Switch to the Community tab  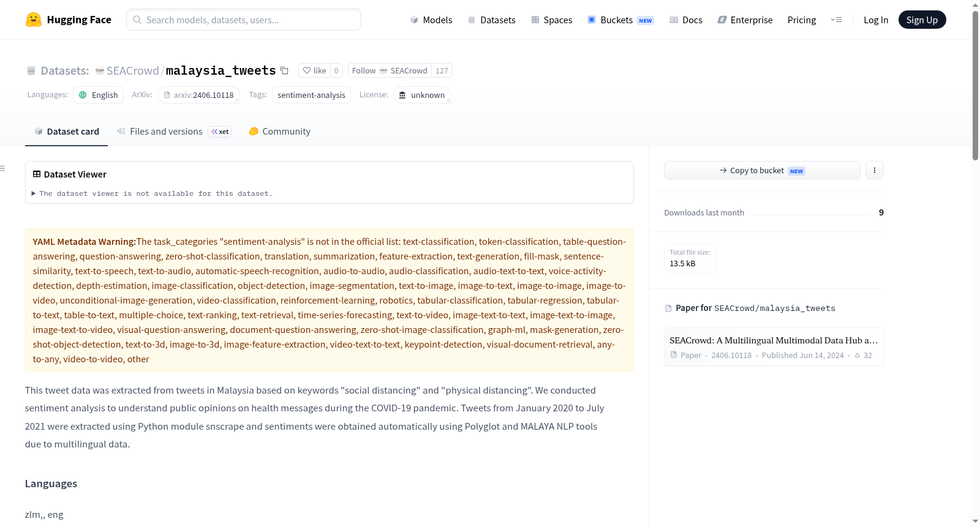click(x=279, y=132)
